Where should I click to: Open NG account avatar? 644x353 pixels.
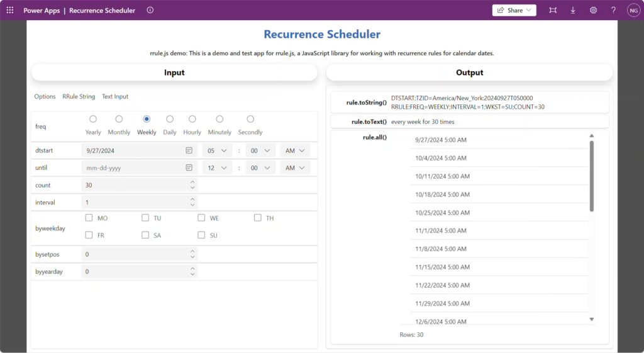(634, 10)
